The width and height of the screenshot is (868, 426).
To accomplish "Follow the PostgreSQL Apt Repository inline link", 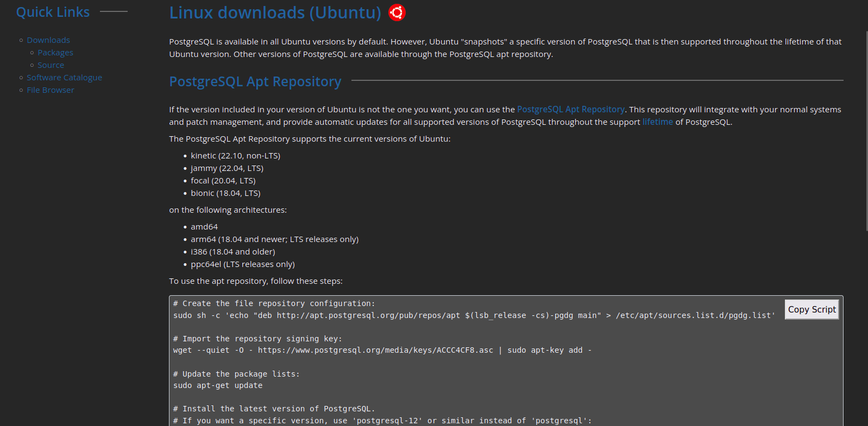I will [571, 110].
